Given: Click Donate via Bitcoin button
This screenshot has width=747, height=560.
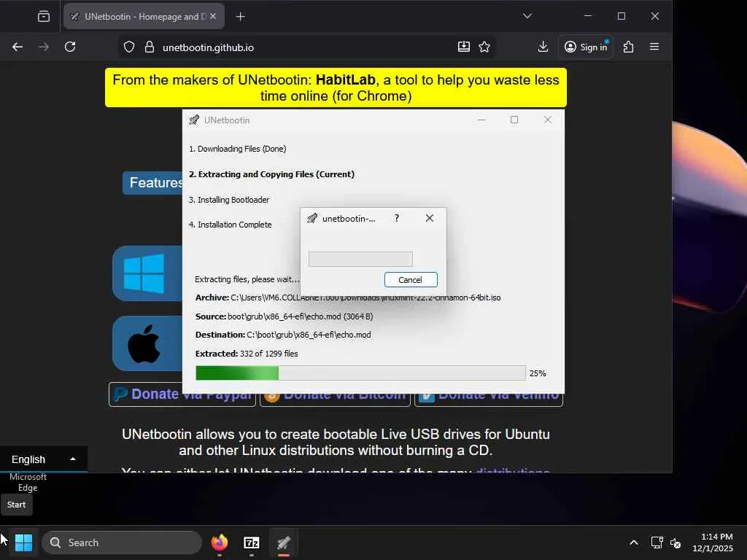Looking at the screenshot, I should 335,394.
